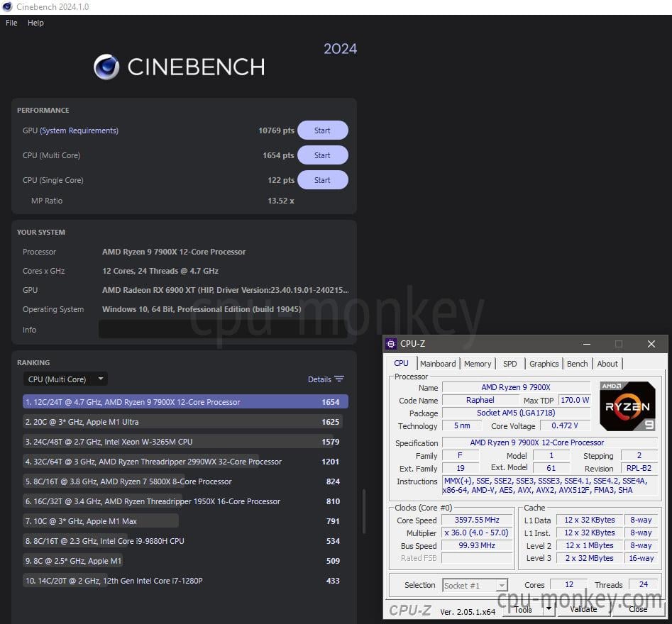Select ranking row Apple M1 Max

click(x=185, y=521)
